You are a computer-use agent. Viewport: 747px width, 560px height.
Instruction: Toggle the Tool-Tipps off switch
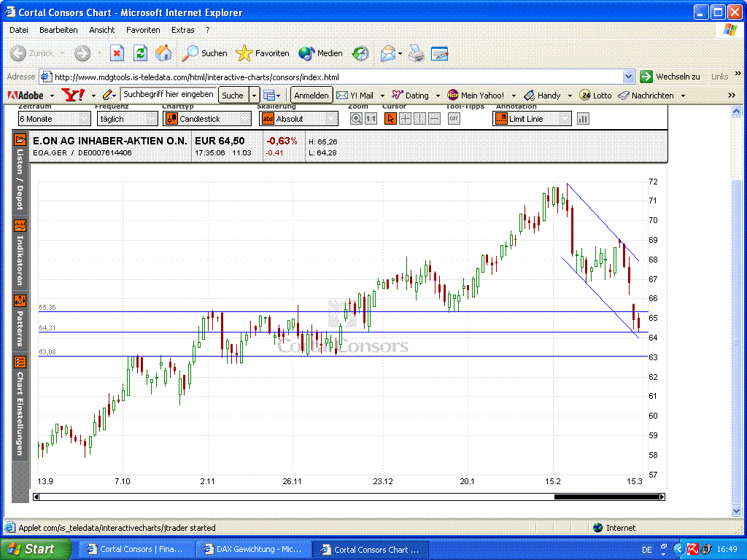[454, 119]
